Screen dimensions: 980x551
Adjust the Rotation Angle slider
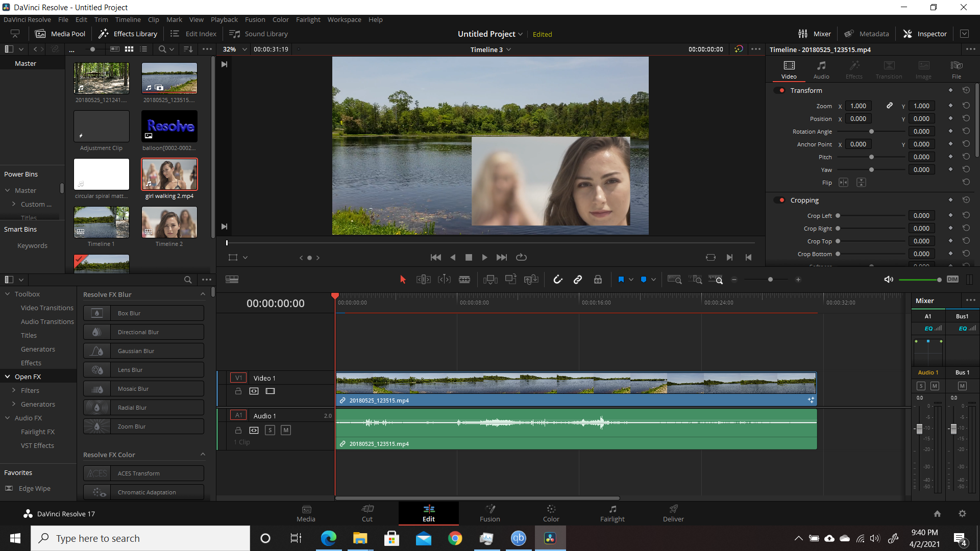(871, 132)
